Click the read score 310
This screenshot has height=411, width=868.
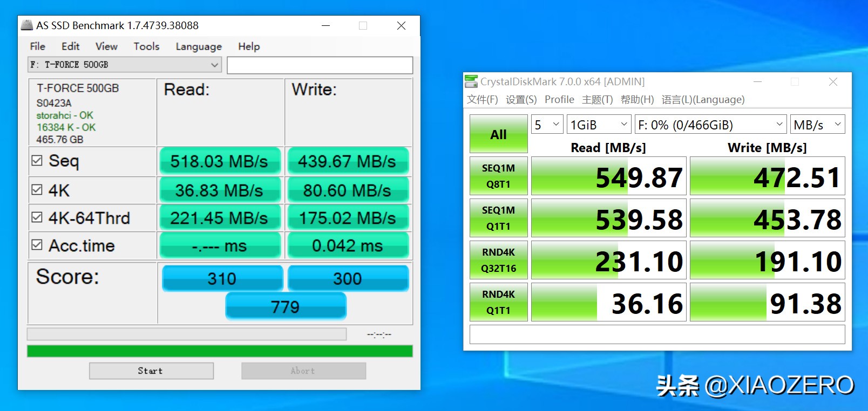point(222,278)
